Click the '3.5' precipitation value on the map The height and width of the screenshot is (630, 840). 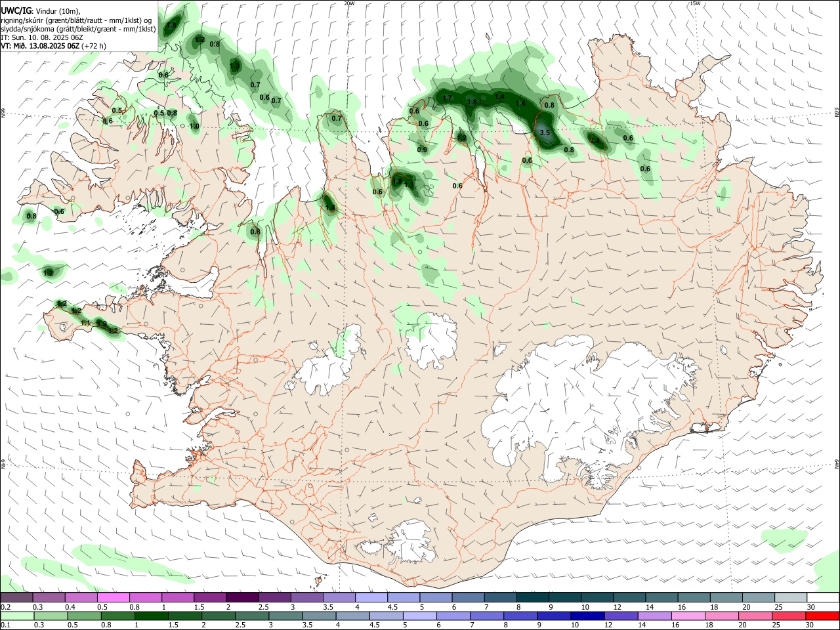(x=544, y=133)
